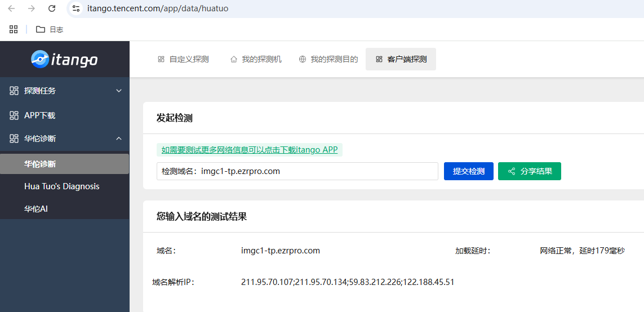
Task: Click the APP下载 sidebar icon
Action: (14, 115)
